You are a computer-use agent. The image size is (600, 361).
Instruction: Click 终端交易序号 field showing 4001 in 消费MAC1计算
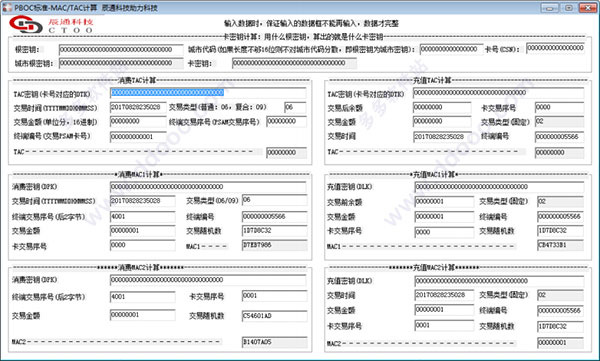coord(143,217)
